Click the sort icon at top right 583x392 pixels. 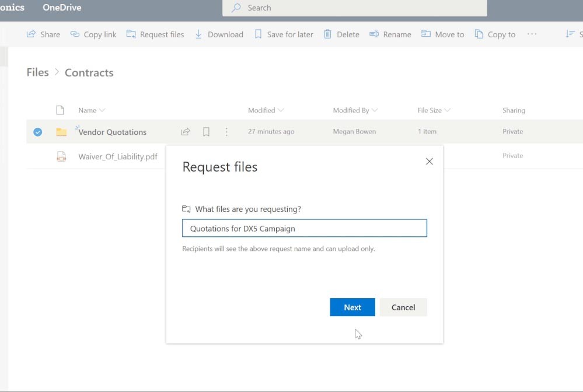tap(570, 34)
